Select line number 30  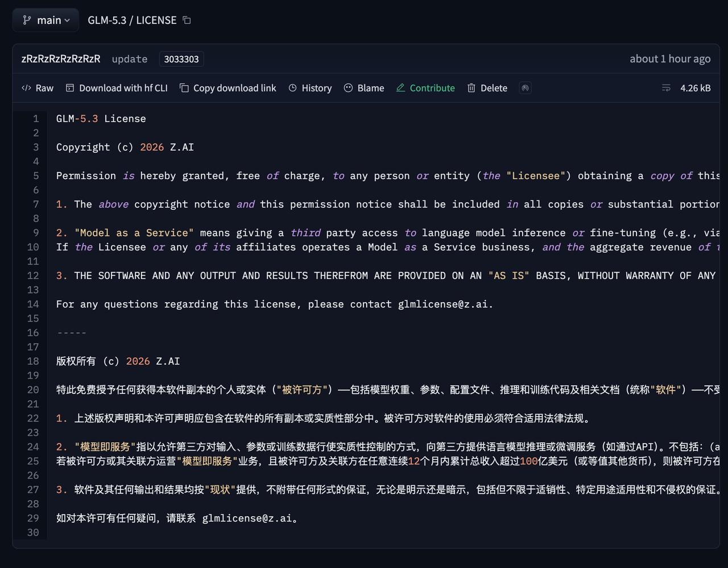pyautogui.click(x=33, y=532)
